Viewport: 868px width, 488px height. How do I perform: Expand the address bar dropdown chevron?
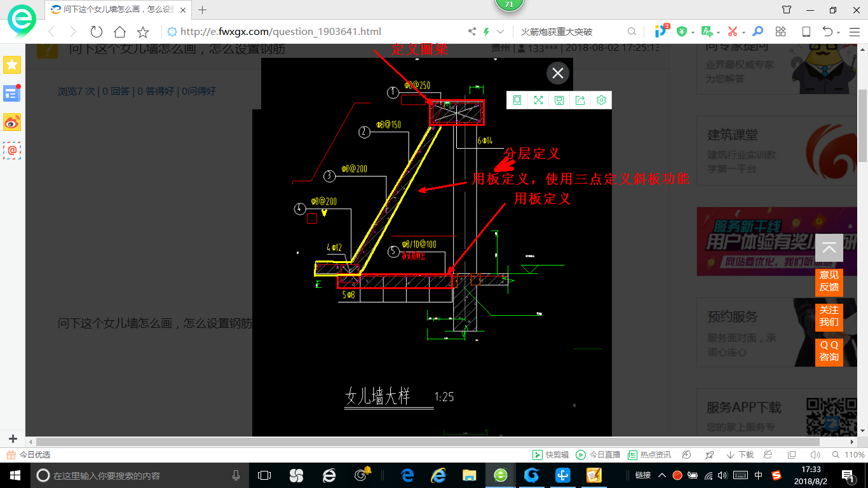click(501, 32)
